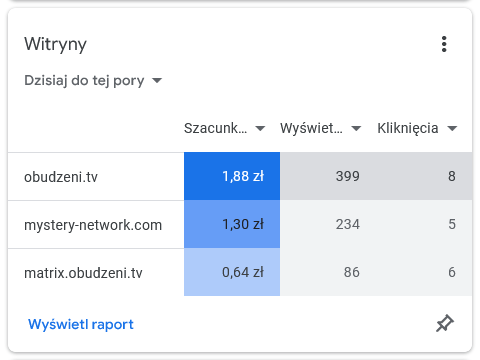Click the 86 impressions value

[x=352, y=272]
